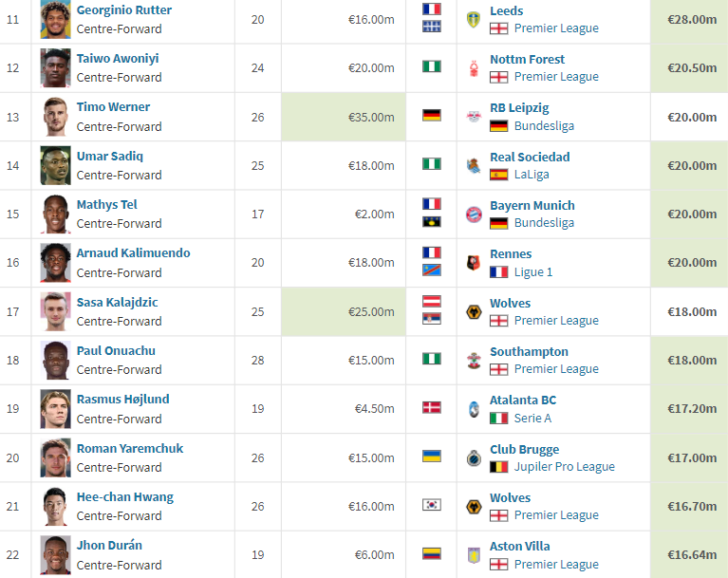The height and width of the screenshot is (578, 728).
Task: Open Georginio Rutter's profile link
Action: [x=124, y=9]
